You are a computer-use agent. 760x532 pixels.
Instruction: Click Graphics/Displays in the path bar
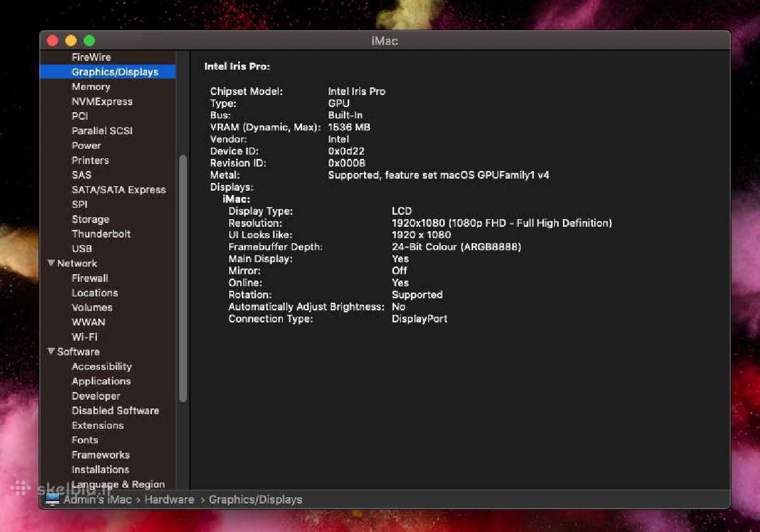click(x=255, y=499)
